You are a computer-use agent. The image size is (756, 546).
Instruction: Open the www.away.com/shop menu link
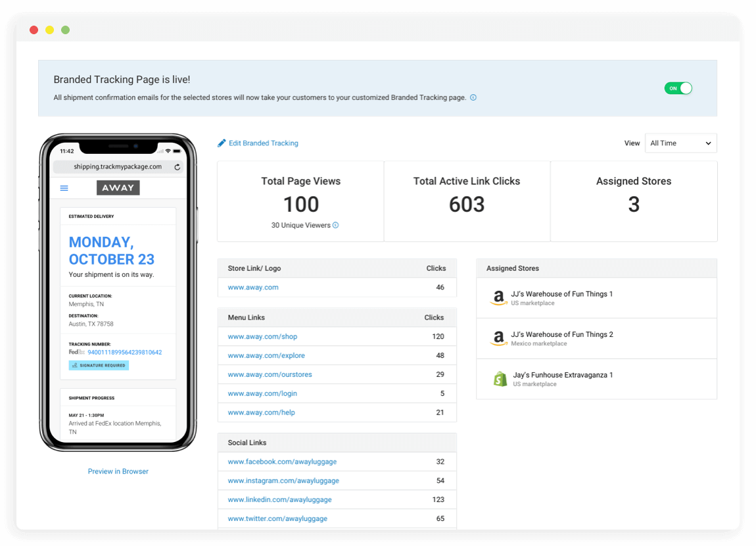(x=262, y=336)
